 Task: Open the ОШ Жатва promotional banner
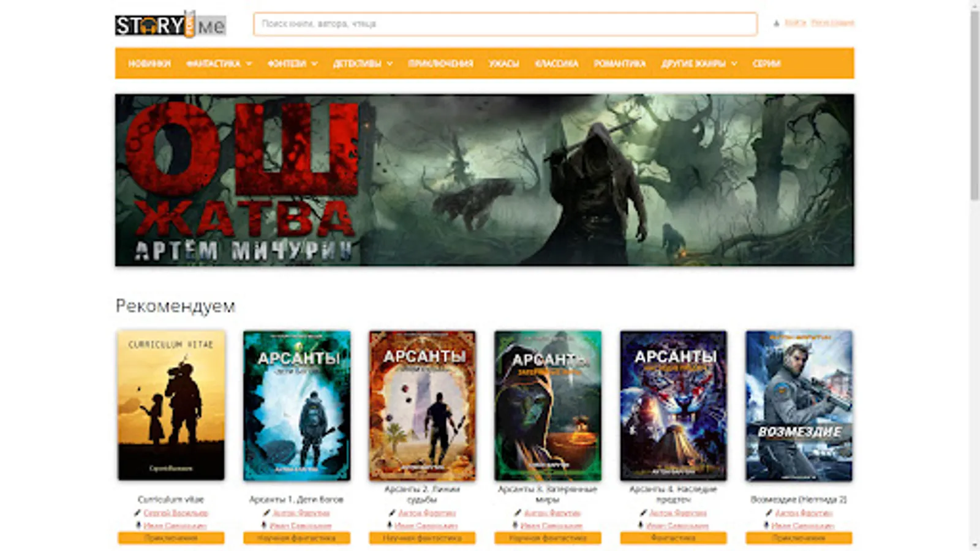coord(484,180)
